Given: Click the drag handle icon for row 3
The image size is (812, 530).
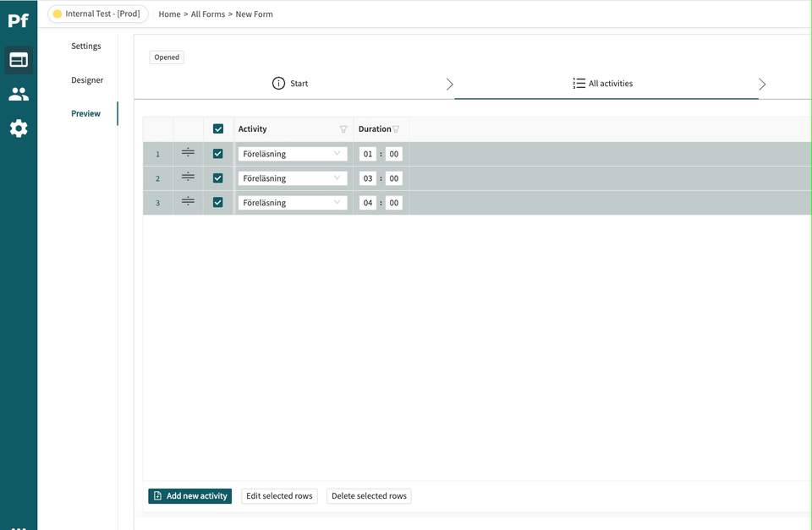Looking at the screenshot, I should tap(188, 201).
